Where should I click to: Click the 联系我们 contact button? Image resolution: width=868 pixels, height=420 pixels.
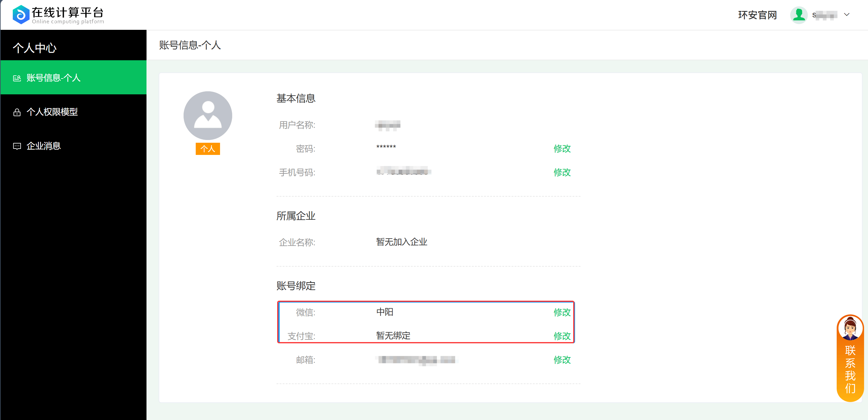850,369
